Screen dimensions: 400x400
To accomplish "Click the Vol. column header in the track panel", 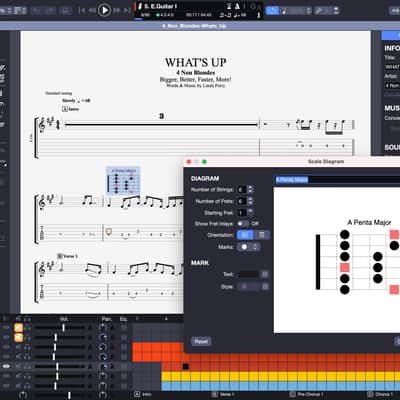I will click(x=64, y=319).
